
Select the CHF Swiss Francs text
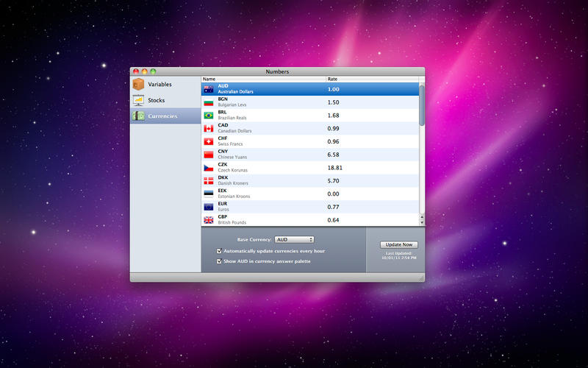(x=230, y=141)
